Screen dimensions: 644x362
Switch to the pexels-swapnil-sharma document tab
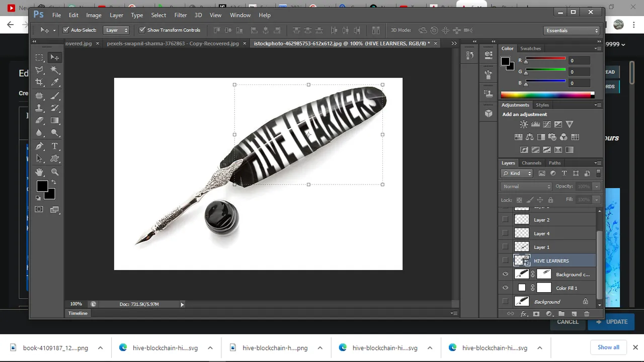(173, 43)
